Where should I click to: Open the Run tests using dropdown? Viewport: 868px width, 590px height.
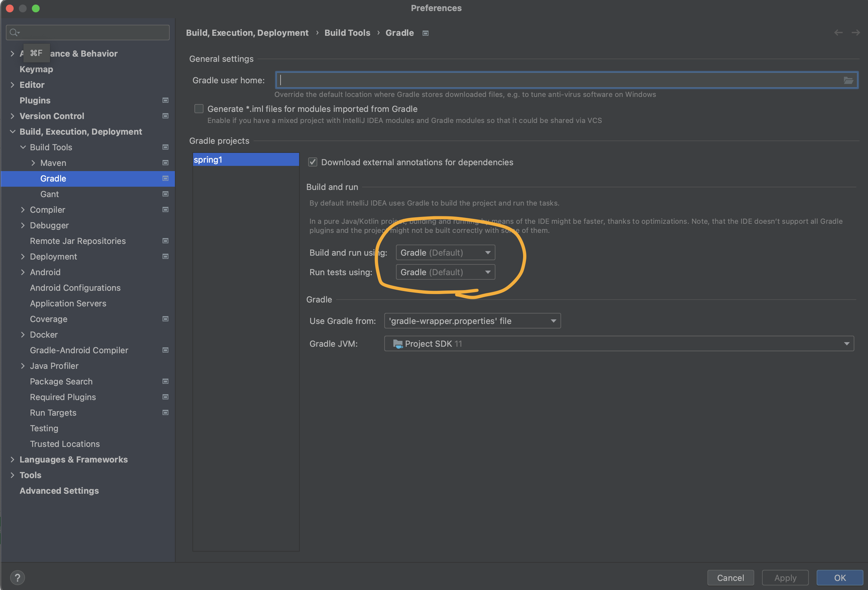pyautogui.click(x=445, y=272)
